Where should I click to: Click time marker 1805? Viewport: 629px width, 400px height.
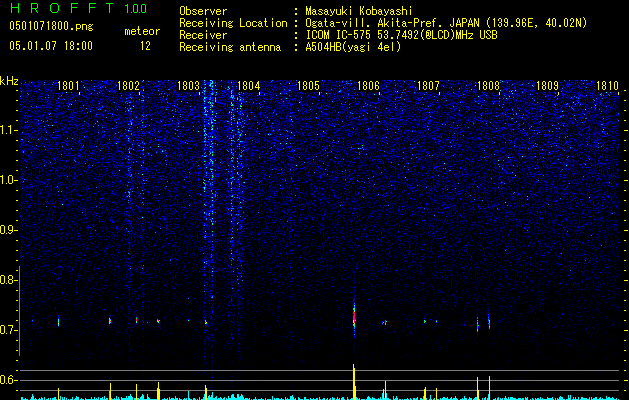(x=308, y=86)
